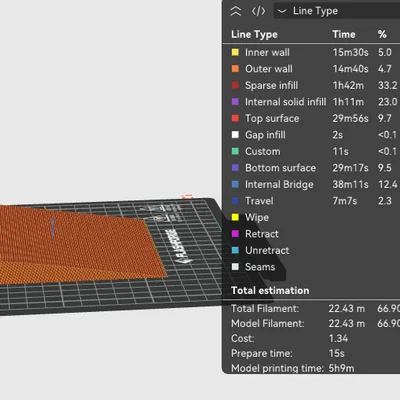Select the Outer wall row label
Screen dimensions: 400x400
[269, 69]
